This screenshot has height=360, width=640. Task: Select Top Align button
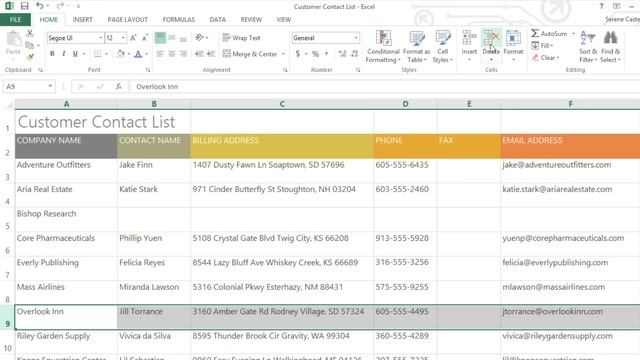[160, 38]
